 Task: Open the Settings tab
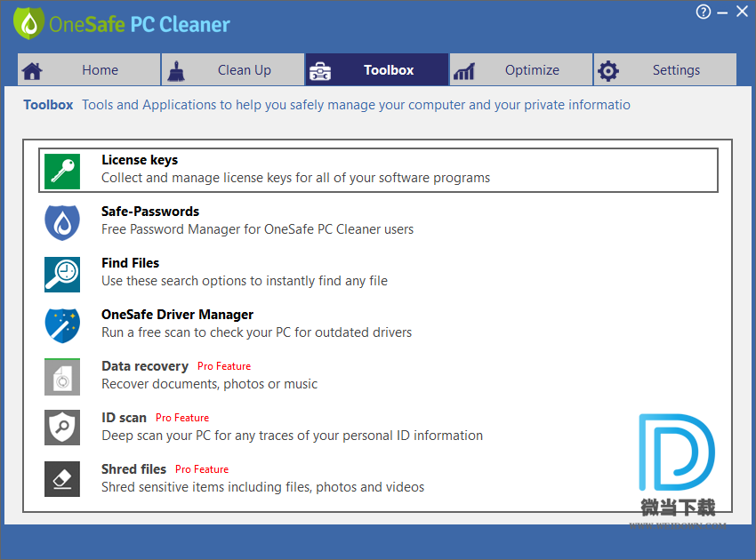click(x=665, y=70)
